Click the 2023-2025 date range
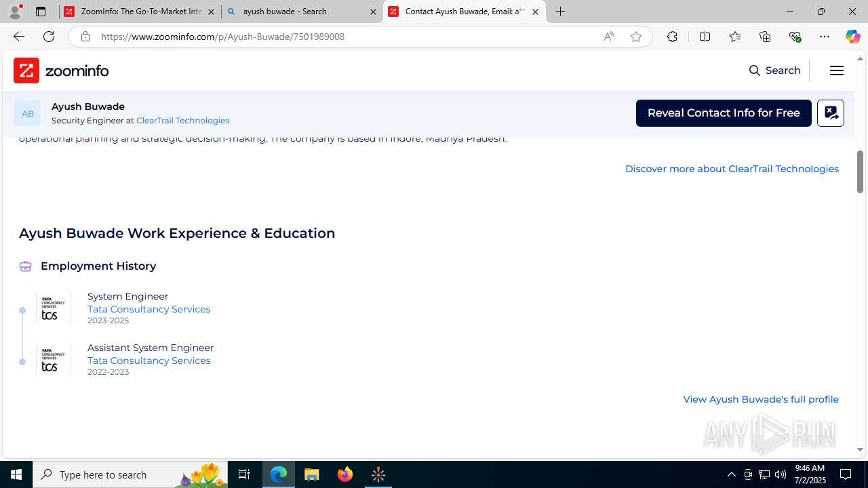This screenshot has width=868, height=488. (x=108, y=321)
